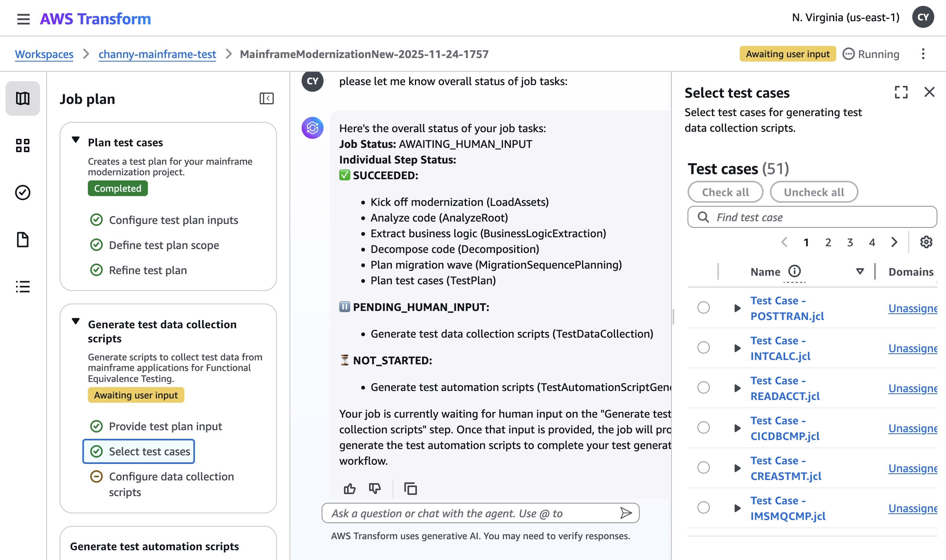Select the READACCT.jcl test case radio
The image size is (946, 560).
704,388
